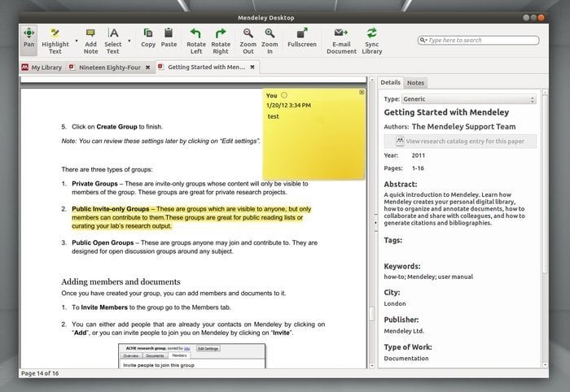Select Getting Started with Mendeley tab
Image resolution: width=570 pixels, height=392 pixels.
point(206,68)
